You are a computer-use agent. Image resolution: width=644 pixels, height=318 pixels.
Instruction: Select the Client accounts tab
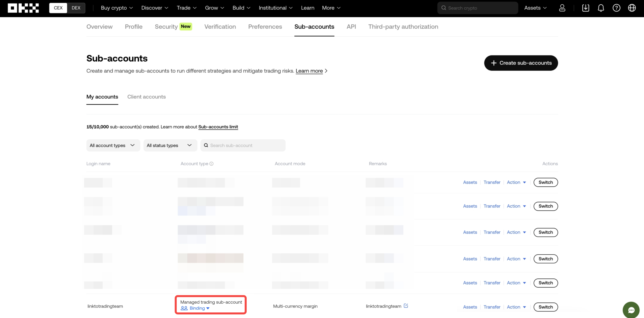coord(146,96)
